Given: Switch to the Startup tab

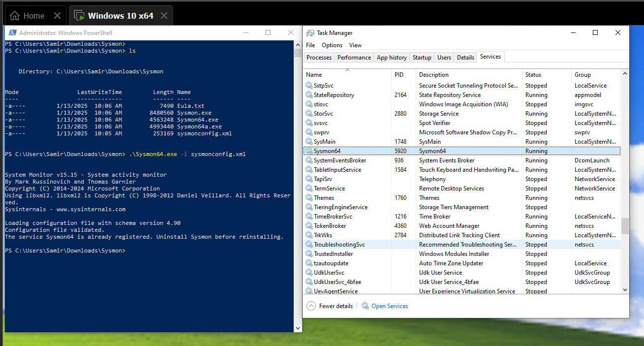Looking at the screenshot, I should (422, 58).
